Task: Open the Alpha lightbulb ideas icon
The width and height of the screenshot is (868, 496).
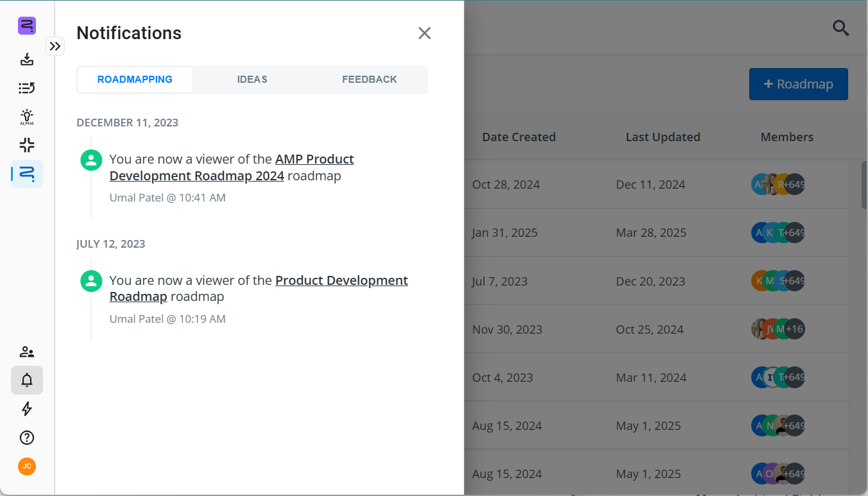Action: coord(27,116)
